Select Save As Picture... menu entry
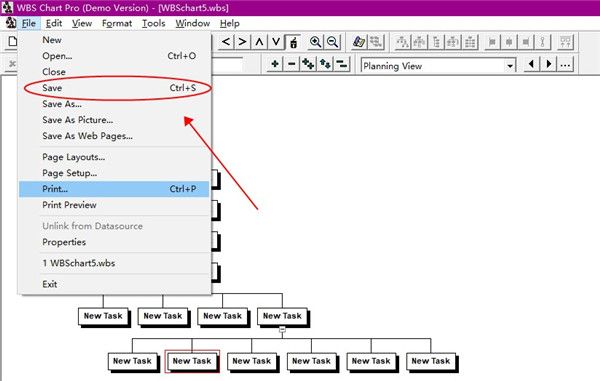This screenshot has width=600, height=381. coord(114,120)
